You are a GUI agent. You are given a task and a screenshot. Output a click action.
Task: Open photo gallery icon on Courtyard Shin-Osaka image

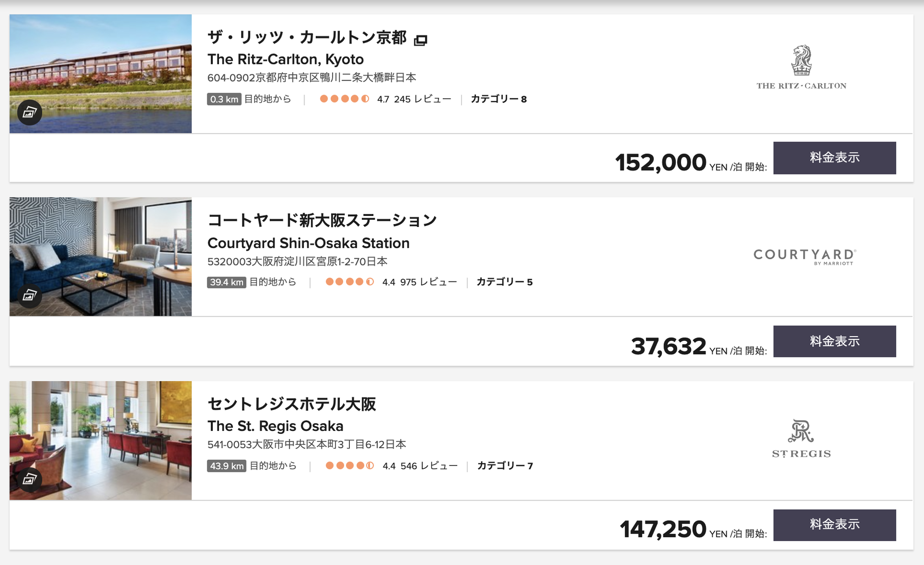[29, 295]
